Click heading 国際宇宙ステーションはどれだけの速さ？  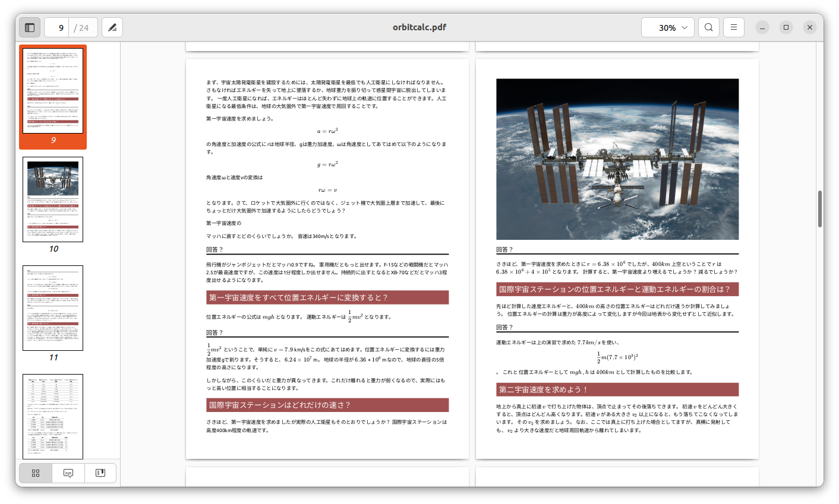327,405
